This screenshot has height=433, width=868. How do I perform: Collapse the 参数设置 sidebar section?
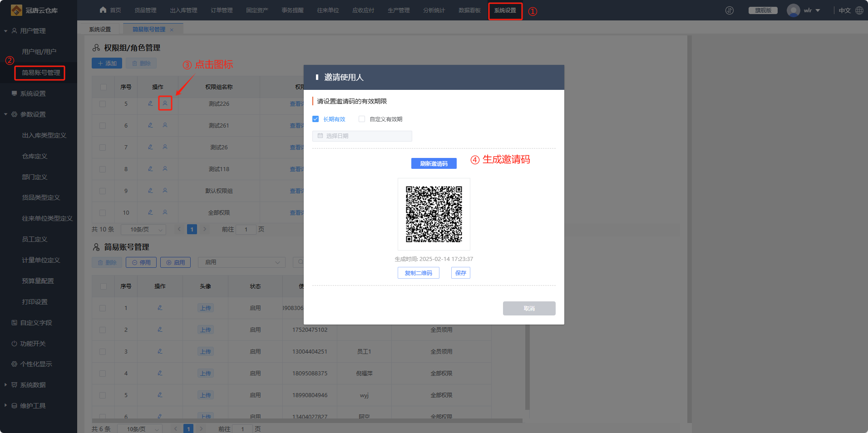click(5, 114)
